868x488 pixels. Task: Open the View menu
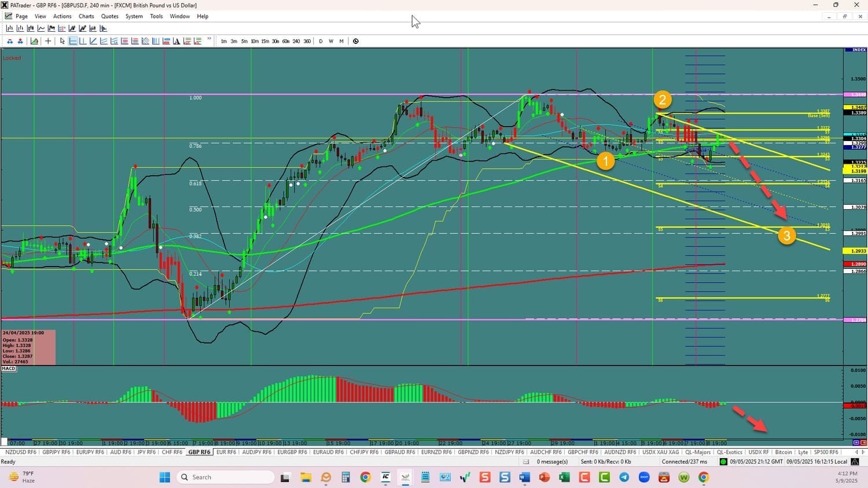(41, 16)
